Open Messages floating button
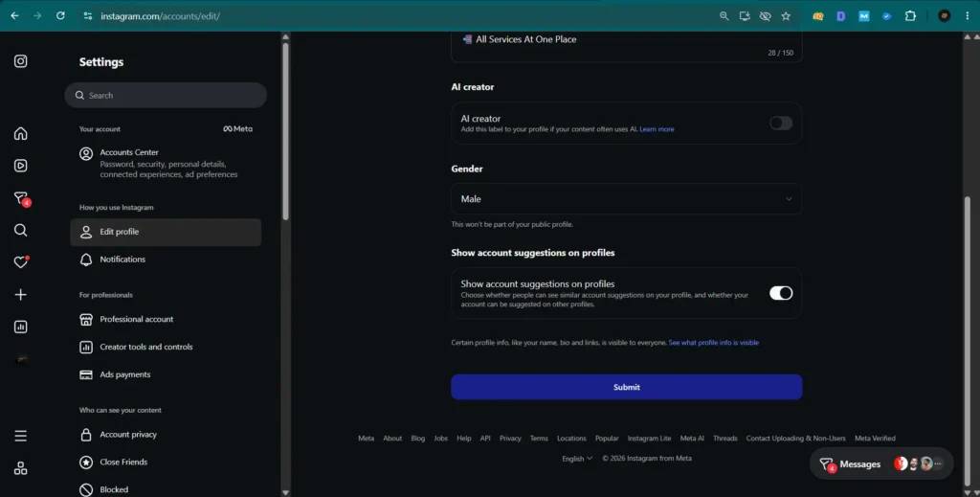The width and height of the screenshot is (980, 497). [x=881, y=463]
